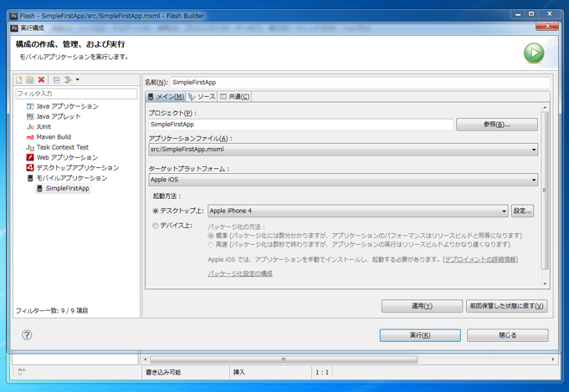This screenshot has height=392, width=569.
Task: Click the フィルタ入力 filter text field
Action: (77, 94)
